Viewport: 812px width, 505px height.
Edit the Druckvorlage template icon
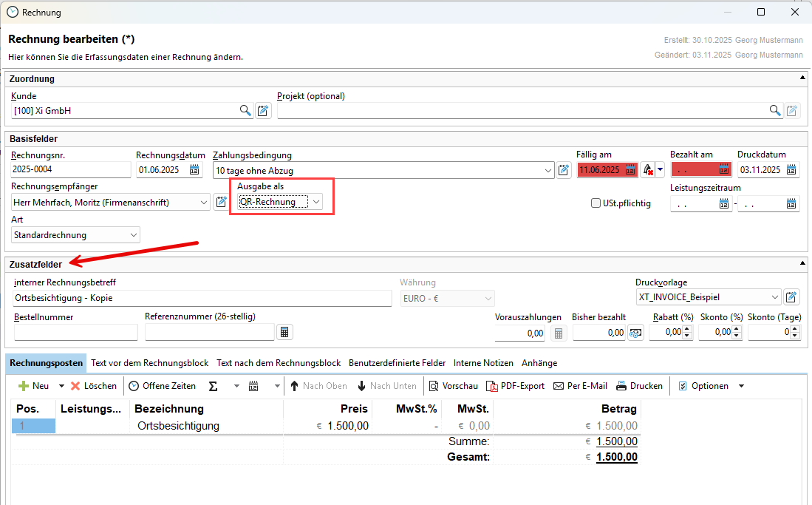coord(791,297)
